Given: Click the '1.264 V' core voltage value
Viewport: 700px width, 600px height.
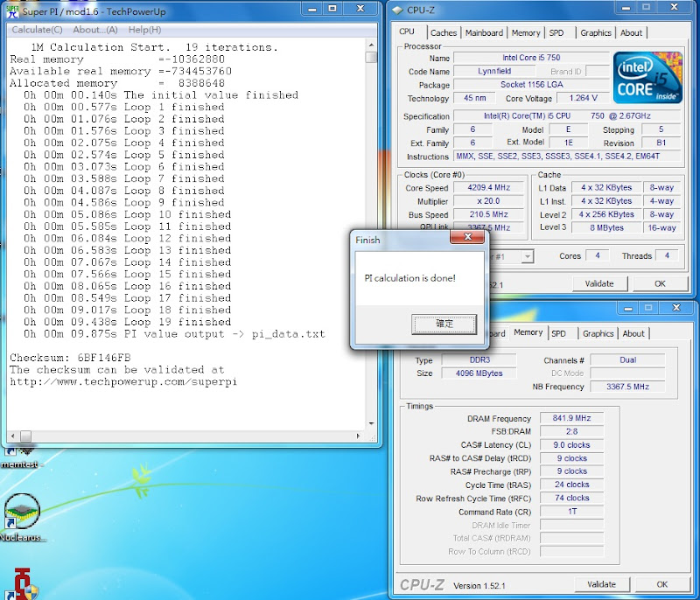Looking at the screenshot, I should pyautogui.click(x=583, y=98).
